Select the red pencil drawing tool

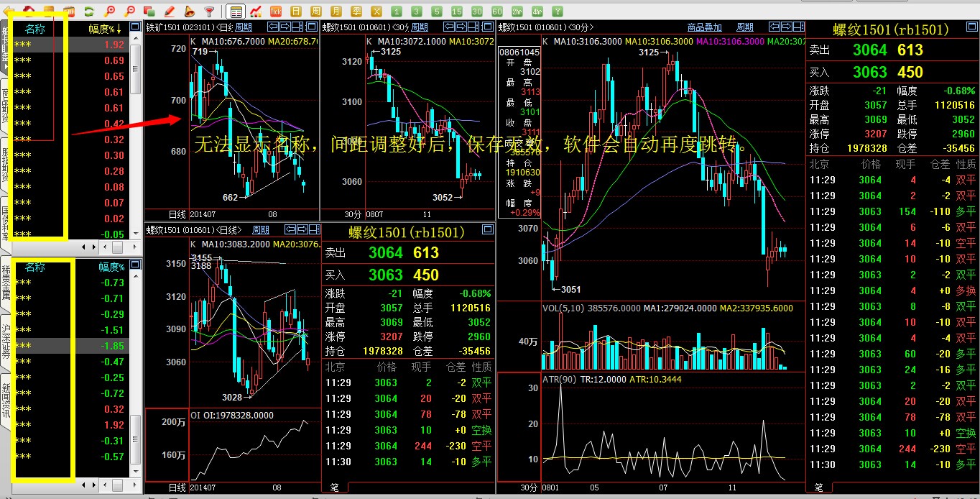coord(170,11)
